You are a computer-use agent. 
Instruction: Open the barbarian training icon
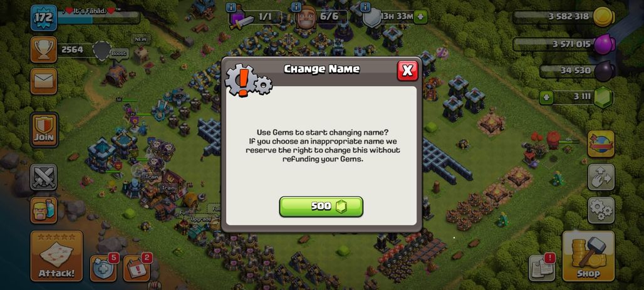click(x=43, y=210)
